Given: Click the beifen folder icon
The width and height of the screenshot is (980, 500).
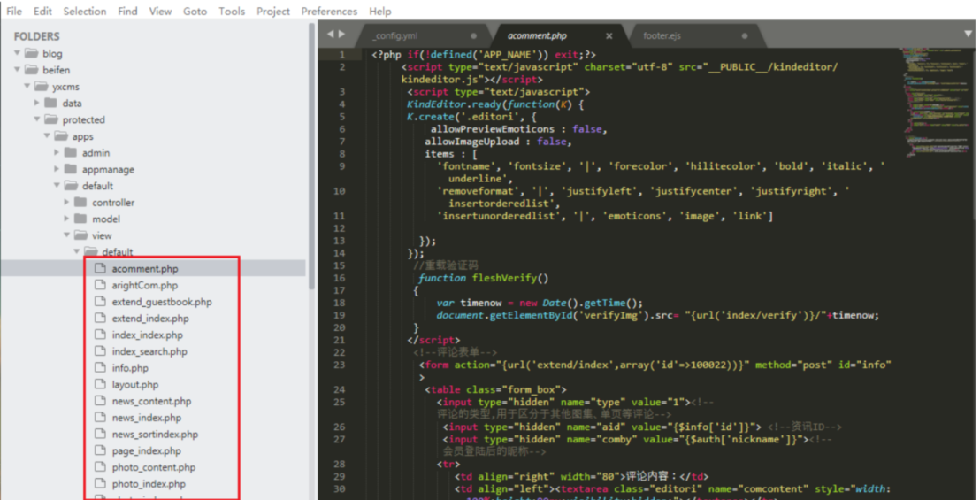Looking at the screenshot, I should pos(31,69).
